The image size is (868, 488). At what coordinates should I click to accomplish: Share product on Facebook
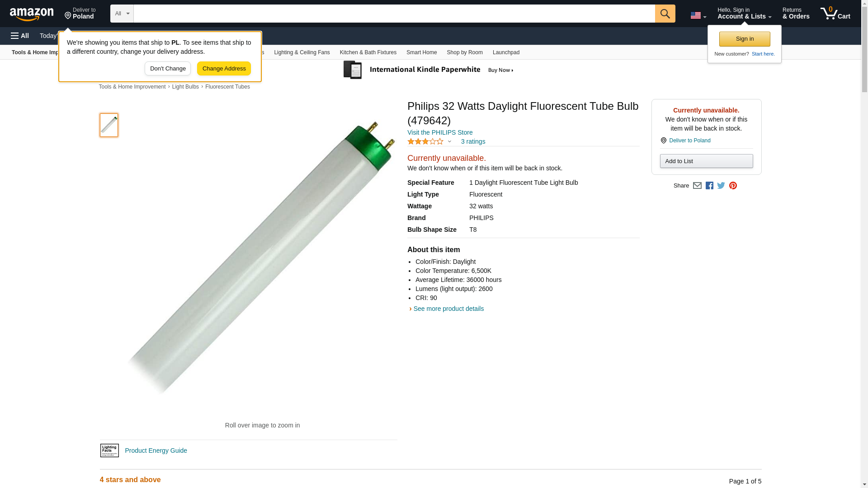point(709,186)
